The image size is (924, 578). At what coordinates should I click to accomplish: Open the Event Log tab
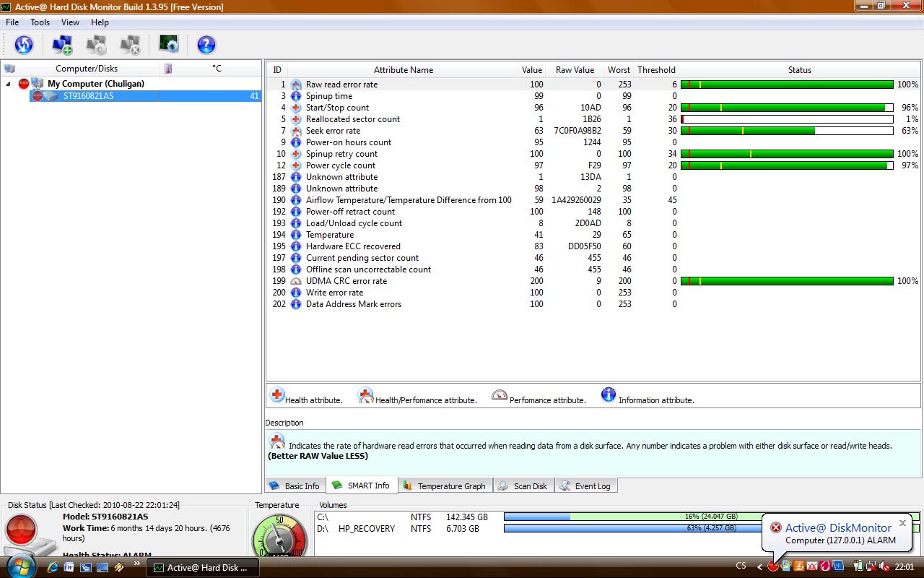click(585, 486)
